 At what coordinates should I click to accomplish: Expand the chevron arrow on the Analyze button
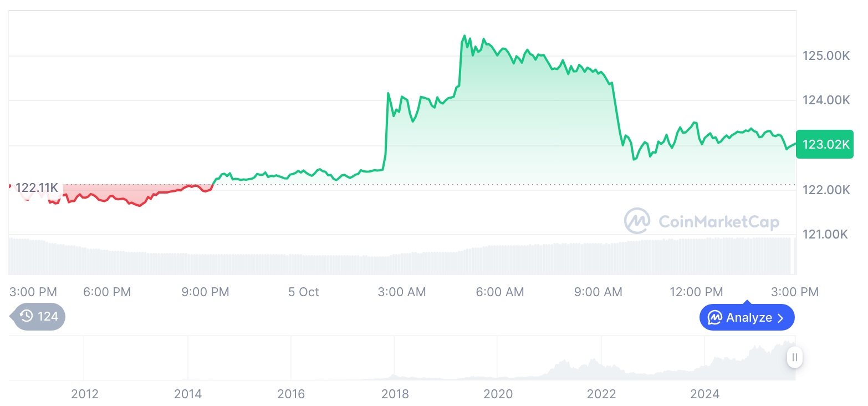point(781,318)
